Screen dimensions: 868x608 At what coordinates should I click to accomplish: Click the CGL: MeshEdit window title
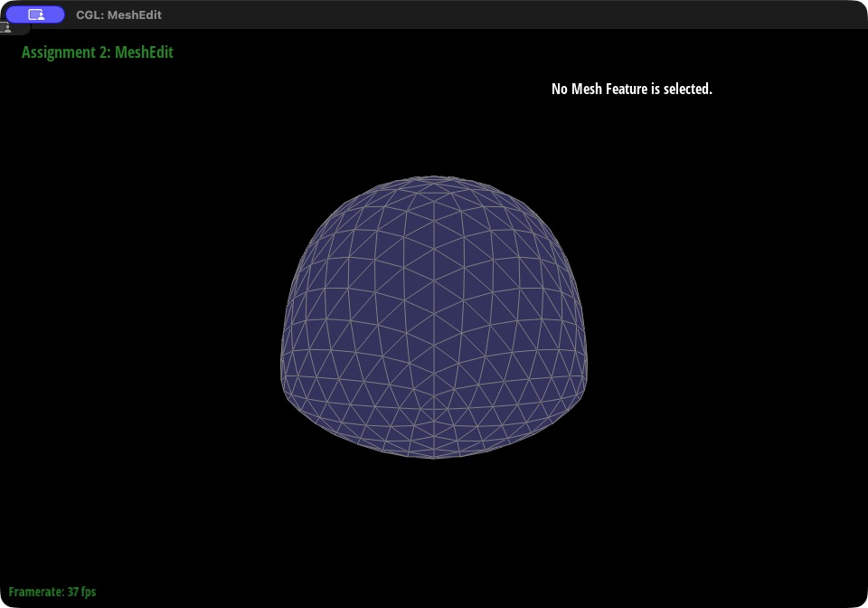pyautogui.click(x=118, y=15)
